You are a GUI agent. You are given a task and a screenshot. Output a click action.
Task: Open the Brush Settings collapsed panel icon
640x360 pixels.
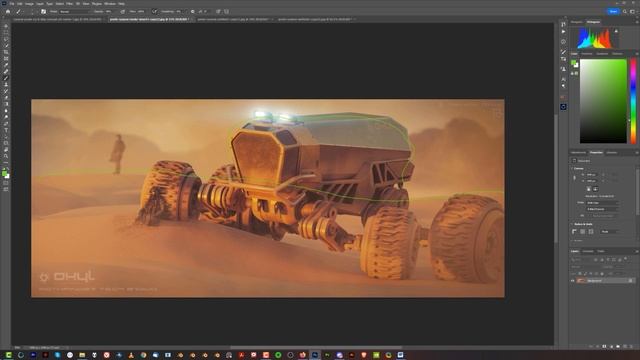(563, 52)
